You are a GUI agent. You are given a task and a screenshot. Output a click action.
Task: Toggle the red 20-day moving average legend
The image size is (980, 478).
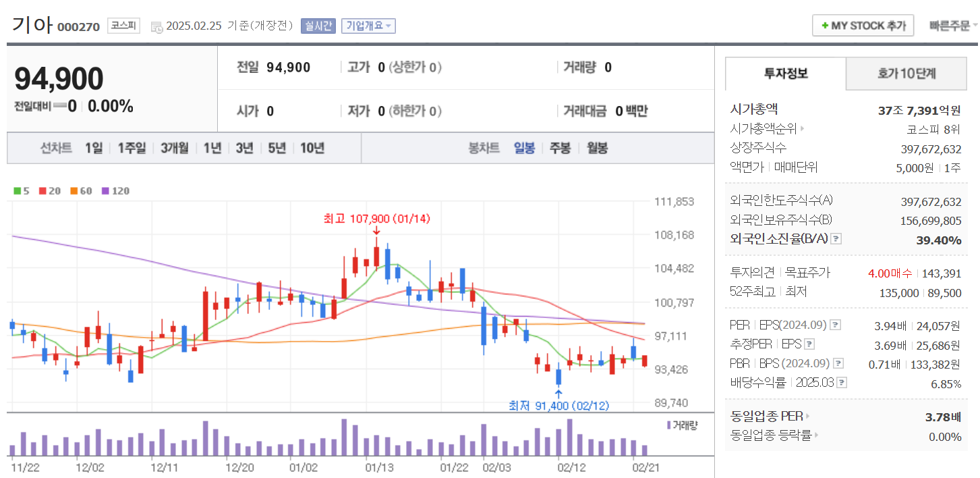click(x=42, y=191)
